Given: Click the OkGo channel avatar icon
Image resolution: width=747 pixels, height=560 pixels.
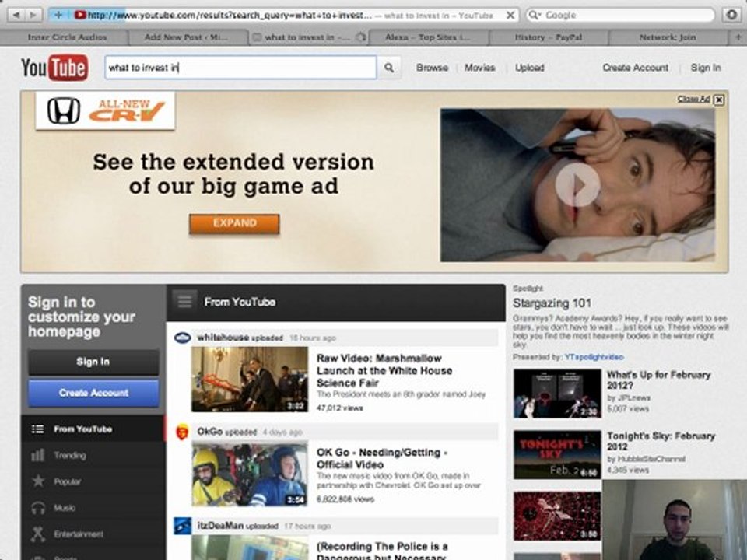Looking at the screenshot, I should (x=182, y=432).
